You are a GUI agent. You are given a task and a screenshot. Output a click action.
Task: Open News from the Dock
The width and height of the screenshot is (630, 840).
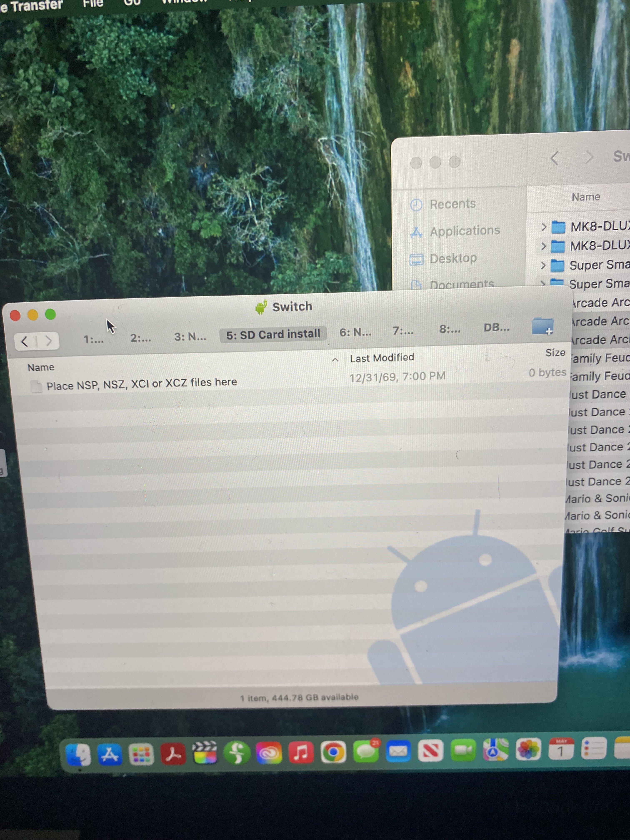[431, 750]
